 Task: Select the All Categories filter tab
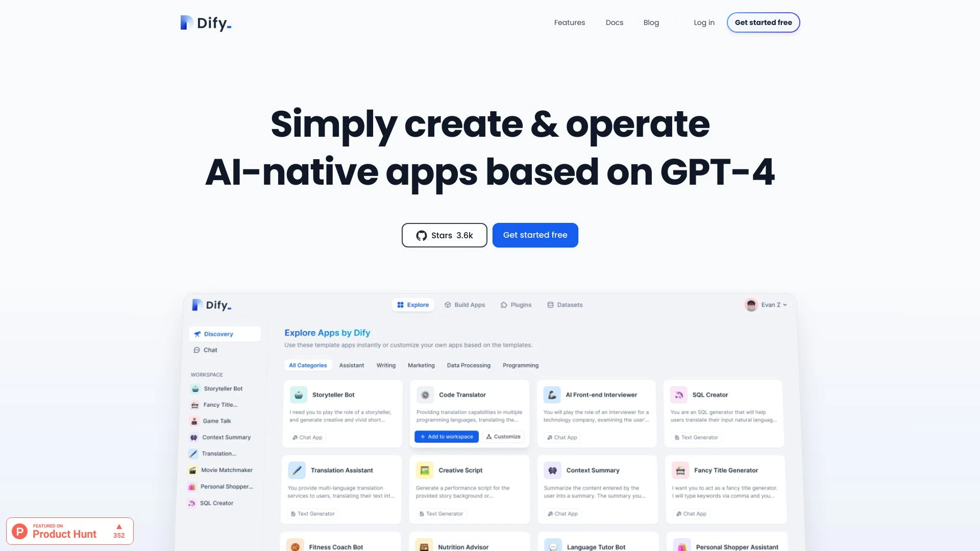click(308, 365)
